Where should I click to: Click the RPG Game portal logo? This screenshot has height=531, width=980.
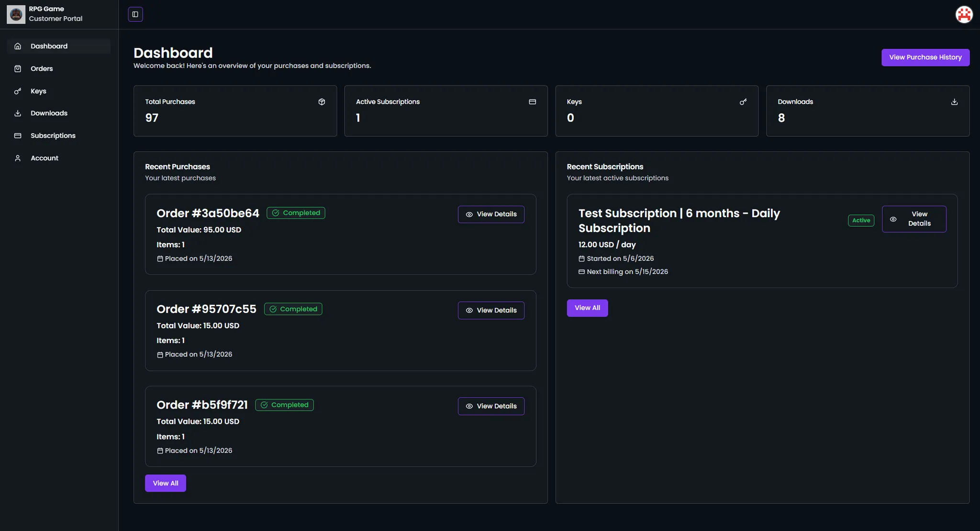click(16, 14)
